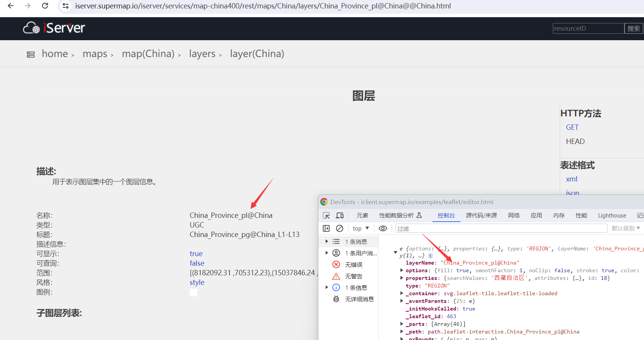Click the HEAD HTTP method text
Viewport: 644px width, 340px height.
click(x=575, y=141)
